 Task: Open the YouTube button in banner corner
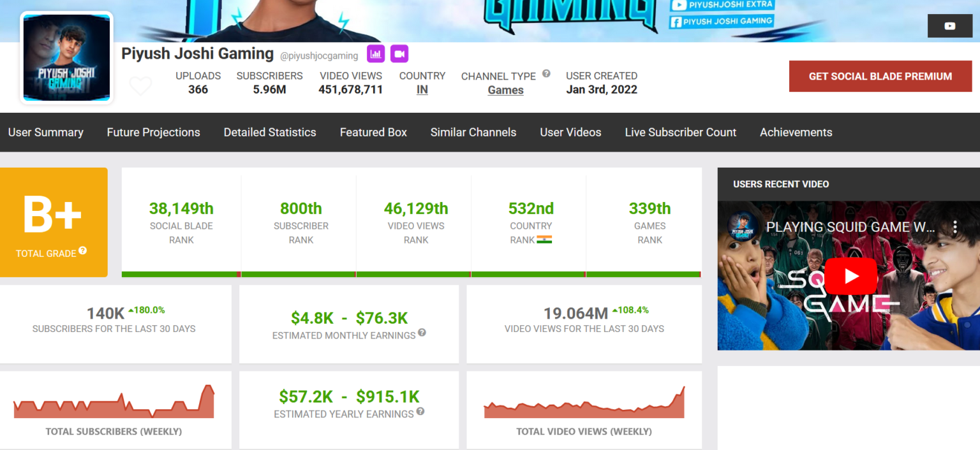click(x=949, y=26)
